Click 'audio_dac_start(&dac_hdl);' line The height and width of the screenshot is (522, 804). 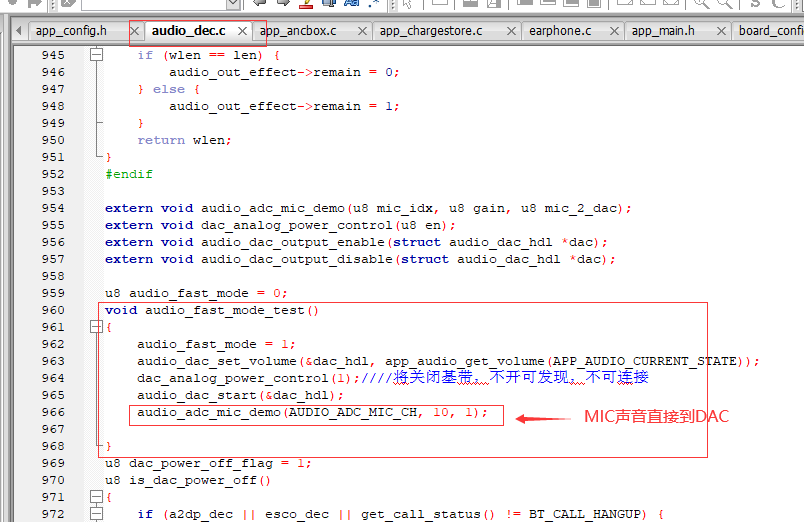[240, 395]
